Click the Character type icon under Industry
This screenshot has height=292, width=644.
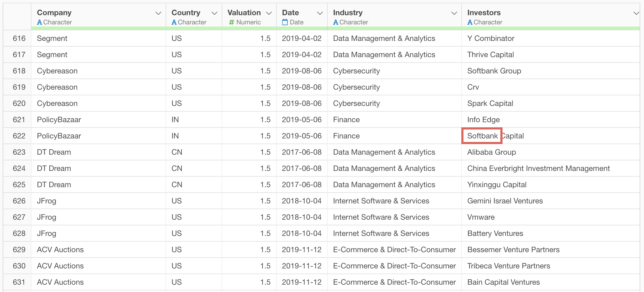click(x=336, y=22)
